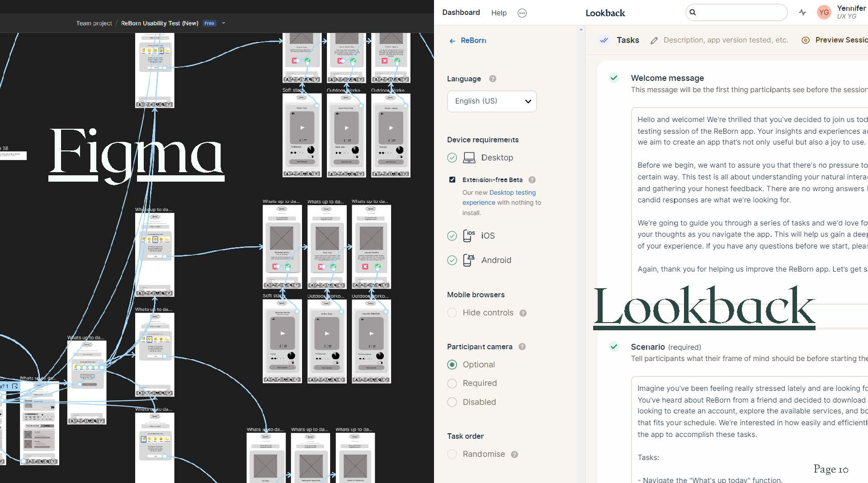This screenshot has width=868, height=483.
Task: Click the YG user avatar
Action: 824,12
